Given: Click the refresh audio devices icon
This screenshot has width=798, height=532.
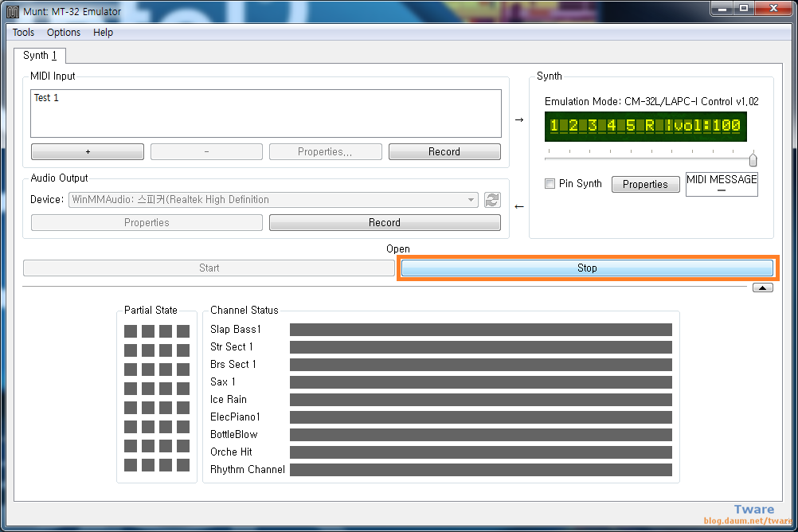Looking at the screenshot, I should tap(492, 200).
